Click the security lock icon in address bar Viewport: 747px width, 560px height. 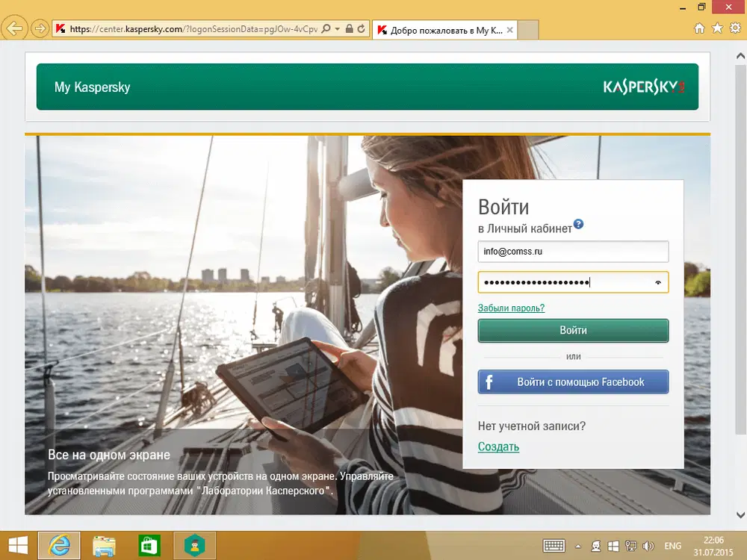tap(349, 28)
